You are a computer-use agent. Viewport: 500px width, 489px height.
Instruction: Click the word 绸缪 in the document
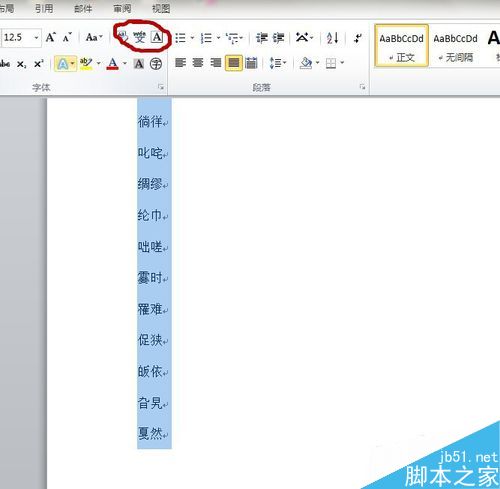tap(150, 184)
